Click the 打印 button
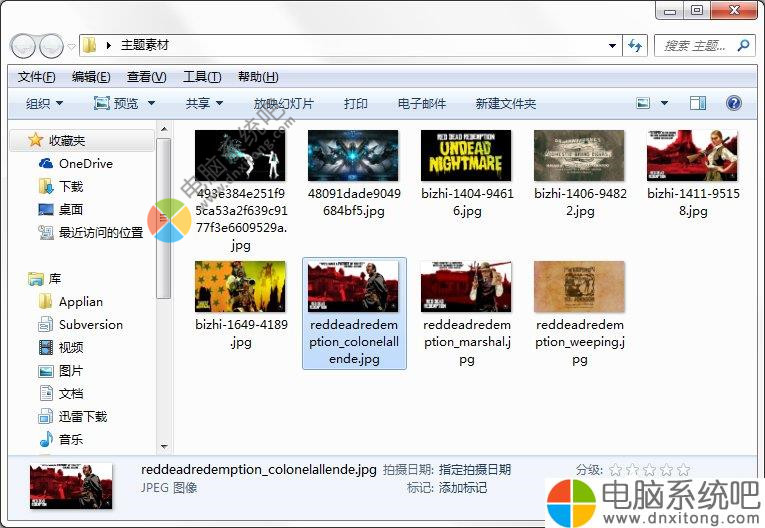The height and width of the screenshot is (528, 765). [355, 103]
